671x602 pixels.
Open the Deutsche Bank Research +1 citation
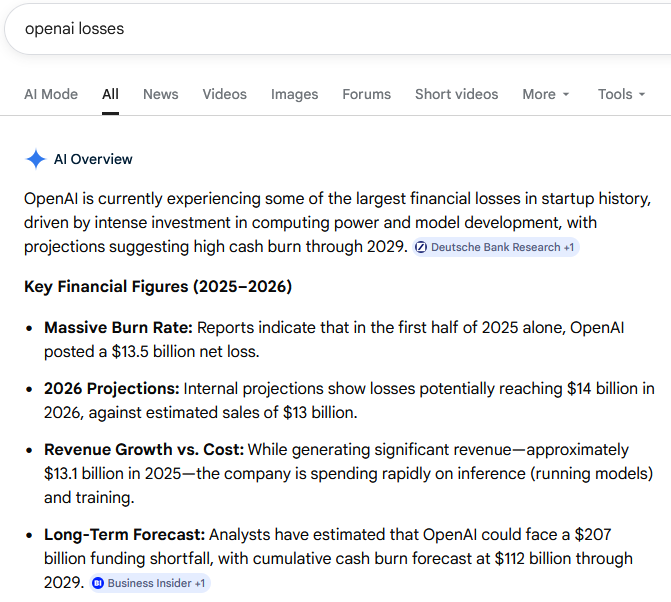coord(496,247)
